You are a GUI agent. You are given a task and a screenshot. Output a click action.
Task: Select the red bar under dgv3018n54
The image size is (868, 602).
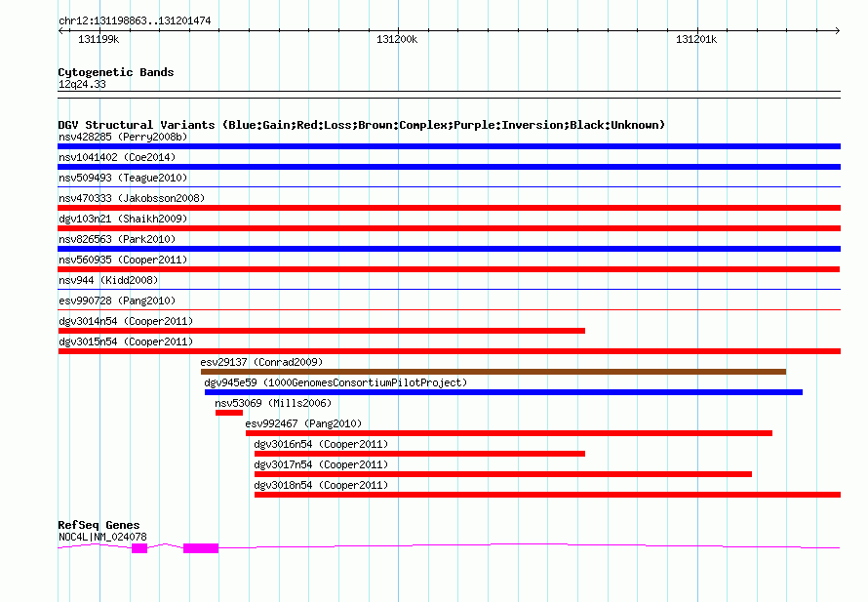(547, 495)
